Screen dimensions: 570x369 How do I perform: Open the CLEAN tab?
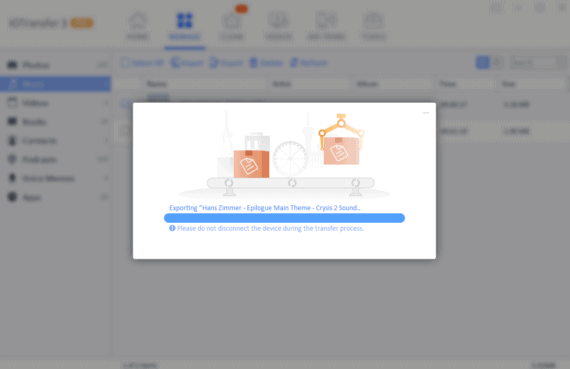232,25
